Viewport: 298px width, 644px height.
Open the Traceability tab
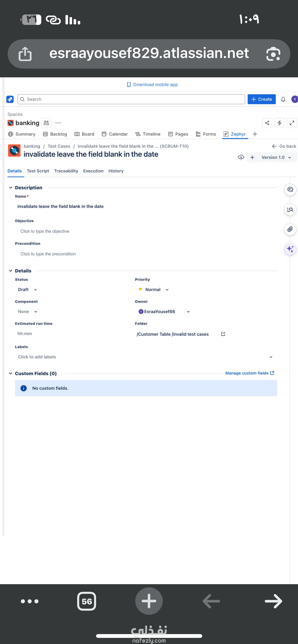(66, 171)
